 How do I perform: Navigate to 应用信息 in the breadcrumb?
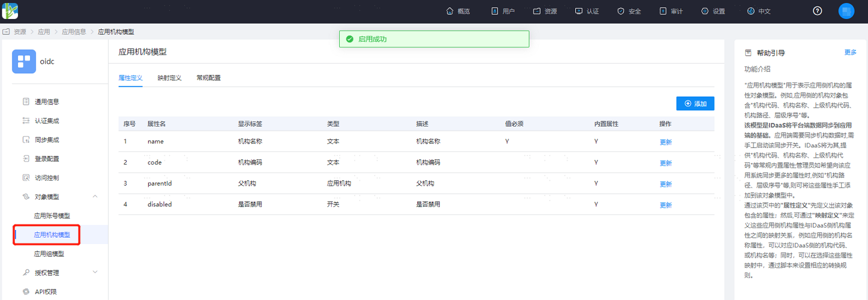click(x=74, y=32)
